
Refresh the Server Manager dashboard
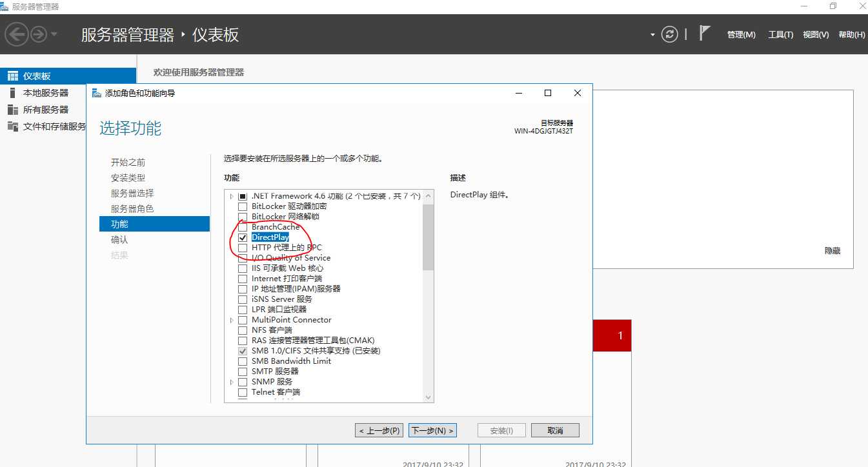(670, 34)
